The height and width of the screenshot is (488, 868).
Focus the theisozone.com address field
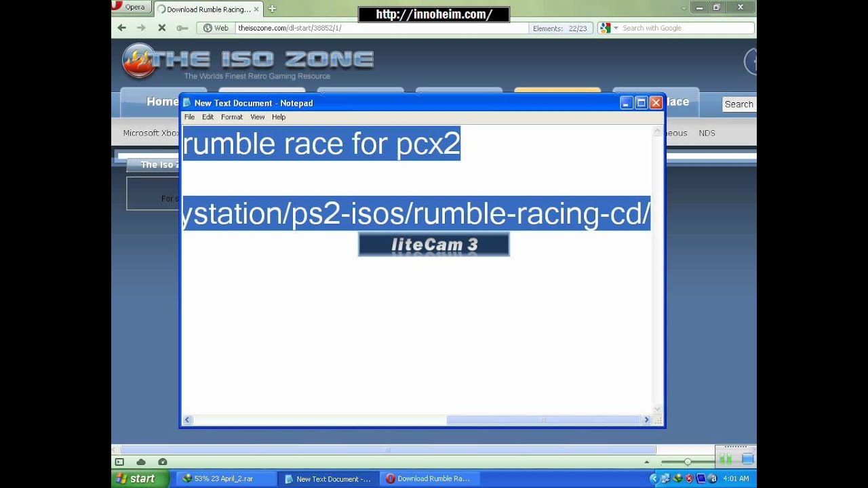[381, 28]
